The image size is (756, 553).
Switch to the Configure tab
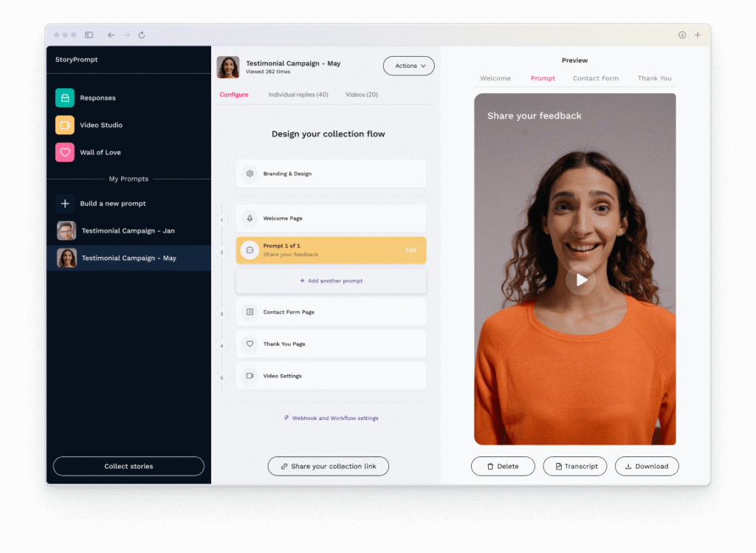pos(234,95)
